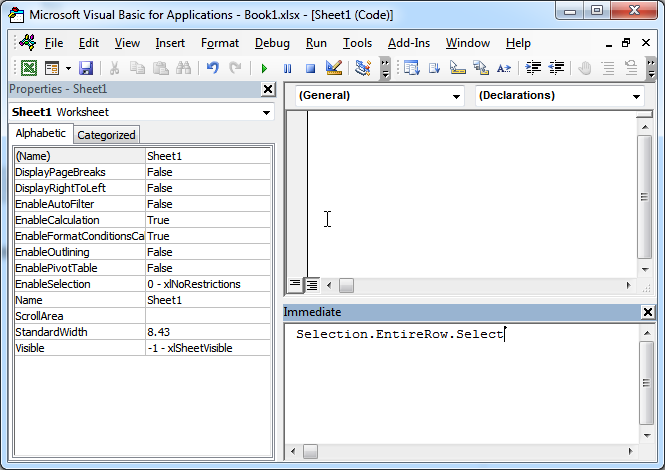Toggle Full Module View button
665x470 pixels.
coord(312,285)
